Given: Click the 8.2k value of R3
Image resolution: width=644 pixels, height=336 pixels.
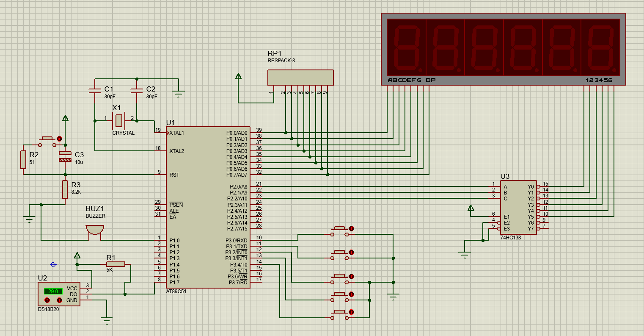Looking at the screenshot, I should point(76,192).
